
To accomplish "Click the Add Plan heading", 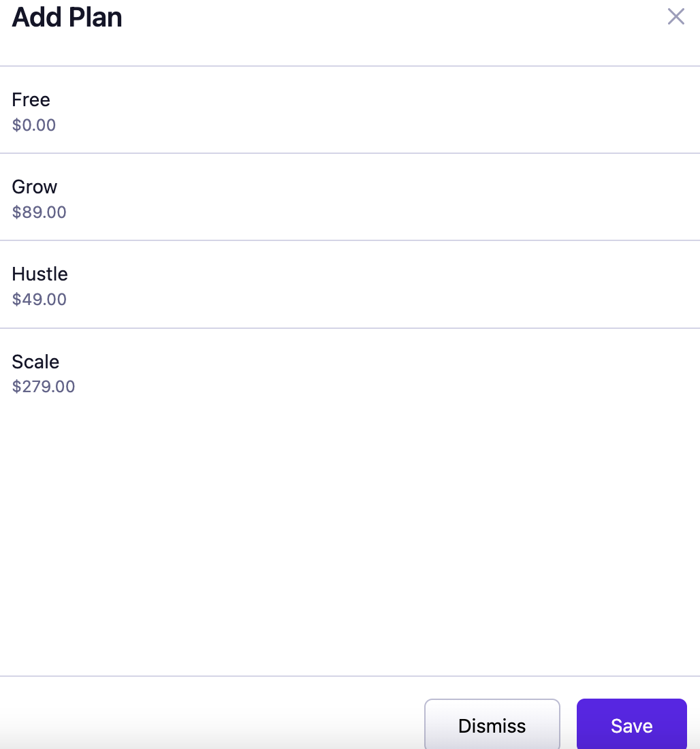I will click(x=67, y=17).
